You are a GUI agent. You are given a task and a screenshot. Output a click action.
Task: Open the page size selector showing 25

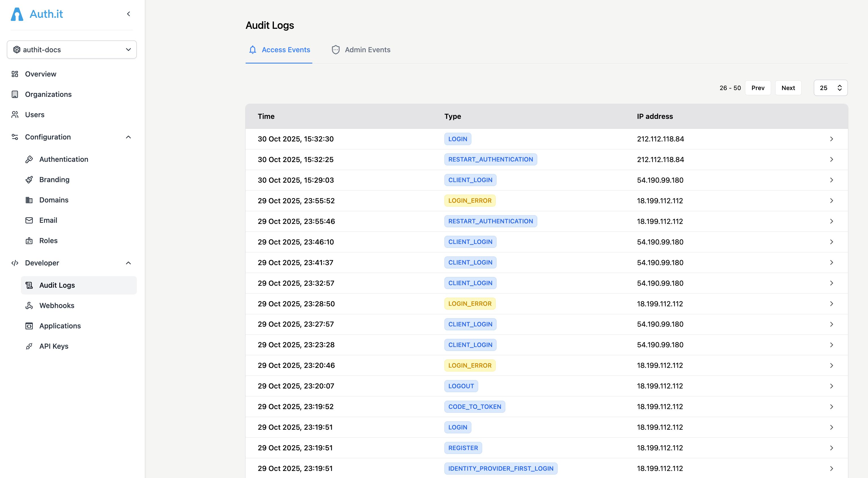[x=831, y=88]
